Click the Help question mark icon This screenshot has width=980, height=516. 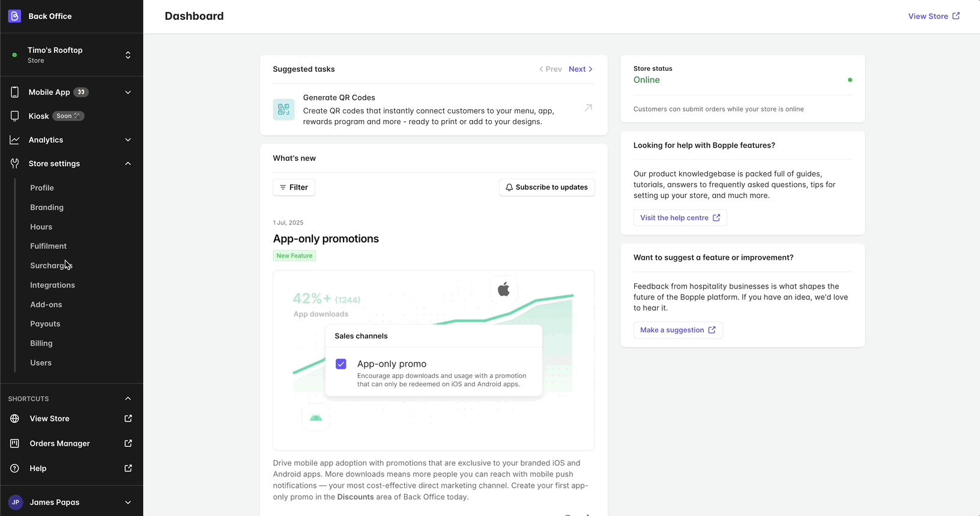click(14, 468)
